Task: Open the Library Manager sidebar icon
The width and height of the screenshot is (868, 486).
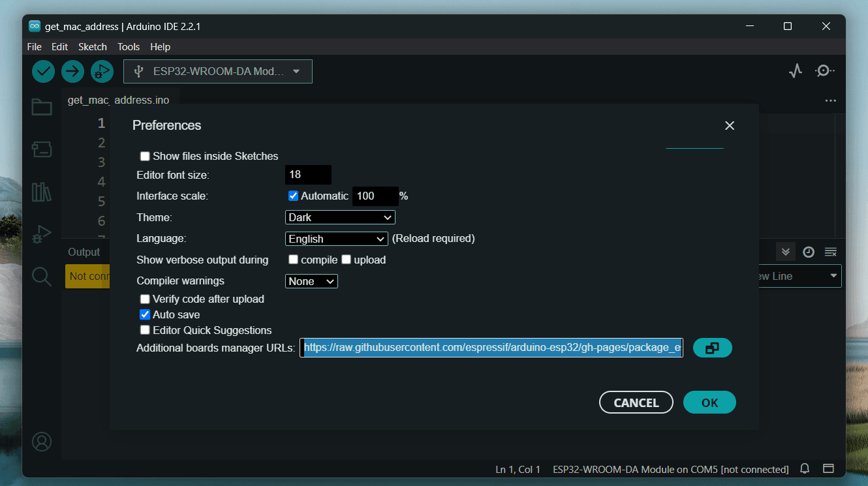Action: 42,192
